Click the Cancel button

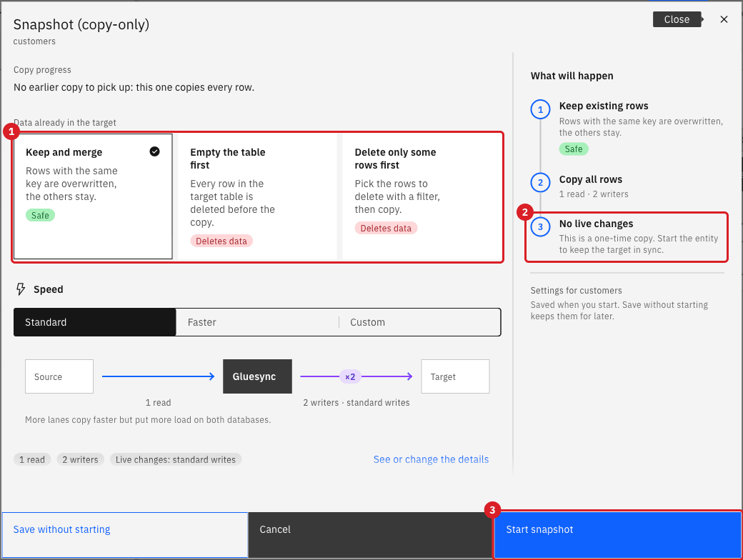click(370, 535)
